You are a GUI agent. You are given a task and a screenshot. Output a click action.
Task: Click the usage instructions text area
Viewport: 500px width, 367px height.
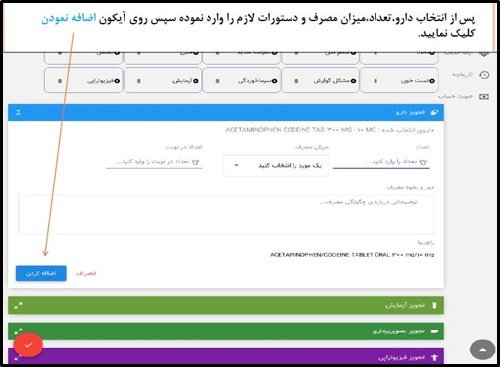226,215
